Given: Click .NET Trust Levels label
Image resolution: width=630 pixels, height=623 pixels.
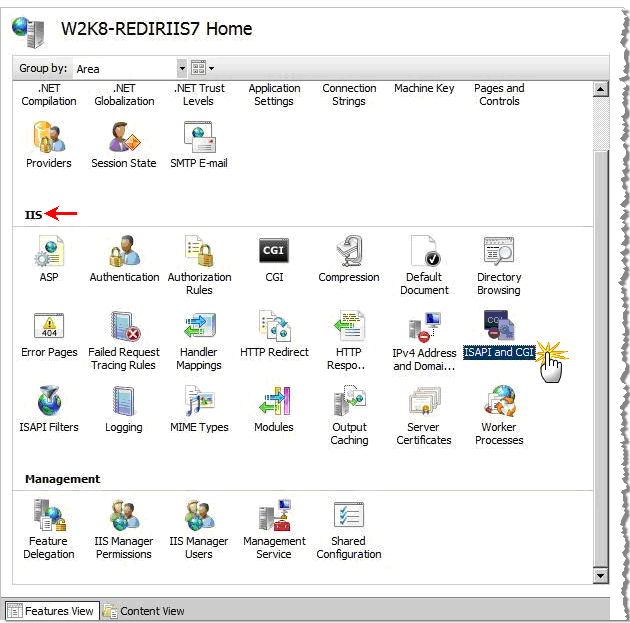Looking at the screenshot, I should [199, 95].
